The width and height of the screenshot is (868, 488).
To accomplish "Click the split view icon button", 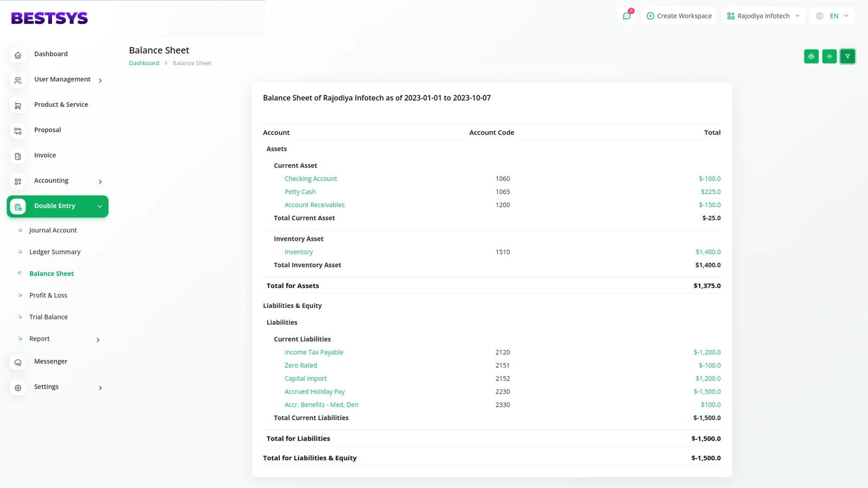I will coord(829,56).
